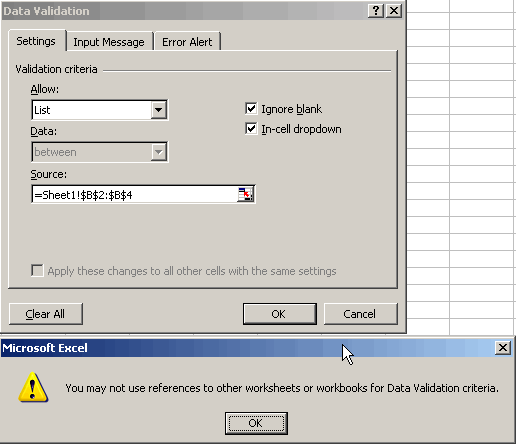The height and width of the screenshot is (444, 516).
Task: Confirm Data Validation with OK button
Action: point(279,314)
